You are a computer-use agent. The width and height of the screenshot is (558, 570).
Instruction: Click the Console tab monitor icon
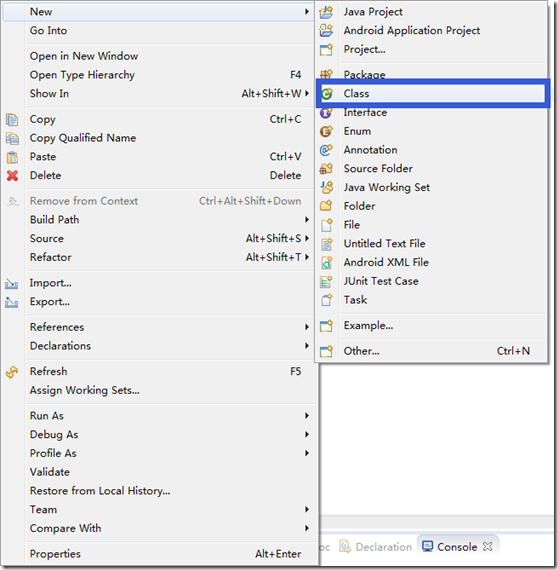pos(427,546)
